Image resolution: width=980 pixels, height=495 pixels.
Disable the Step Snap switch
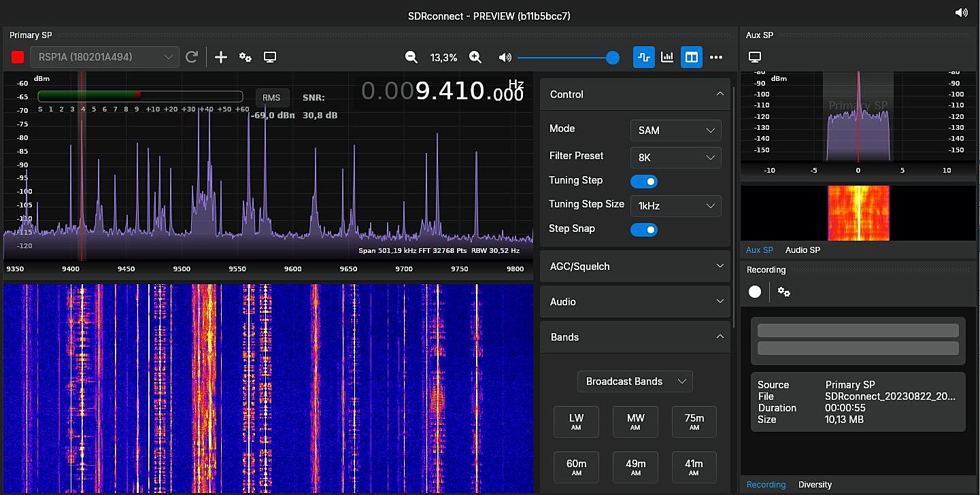pos(644,230)
